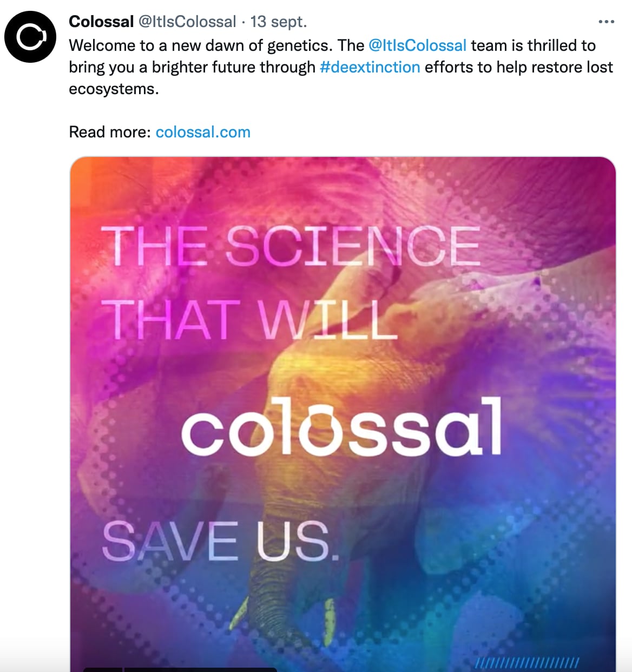This screenshot has height=672, width=632.
Task: Open the tweet's three-dot more options menu
Action: click(x=606, y=22)
